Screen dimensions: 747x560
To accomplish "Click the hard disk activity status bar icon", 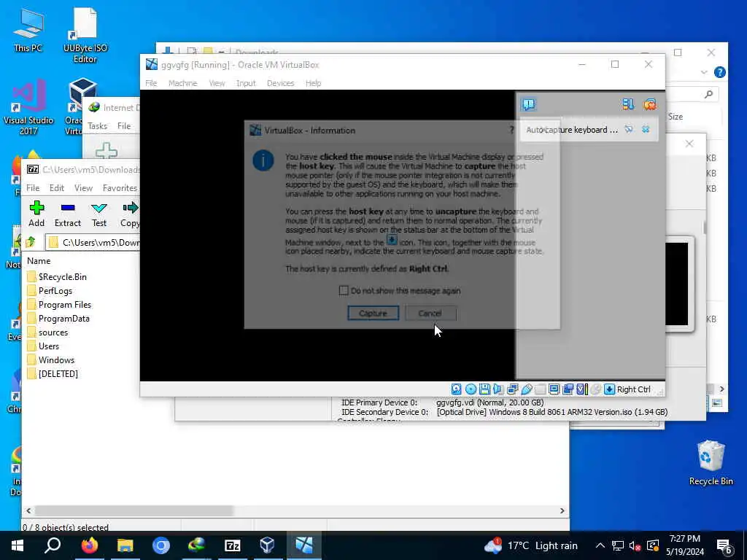I will coord(457,389).
